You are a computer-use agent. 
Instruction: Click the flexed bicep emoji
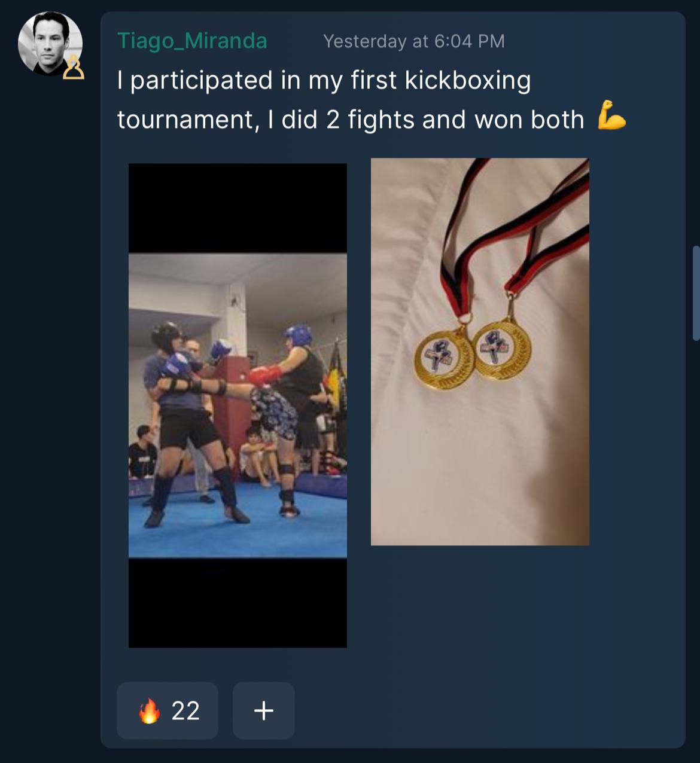(x=611, y=117)
